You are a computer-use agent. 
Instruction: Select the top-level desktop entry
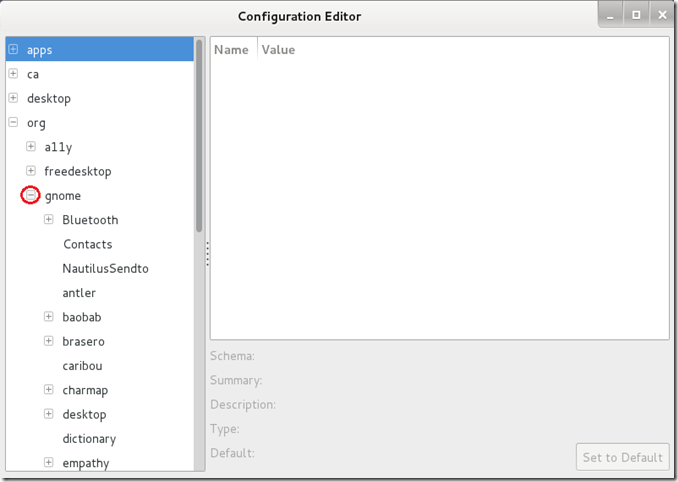tap(49, 99)
